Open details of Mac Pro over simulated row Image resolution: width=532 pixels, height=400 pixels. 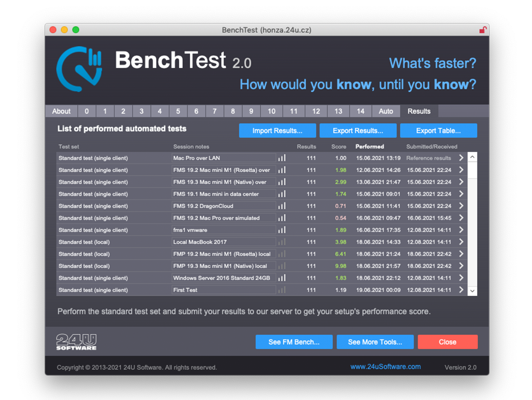pyautogui.click(x=461, y=218)
